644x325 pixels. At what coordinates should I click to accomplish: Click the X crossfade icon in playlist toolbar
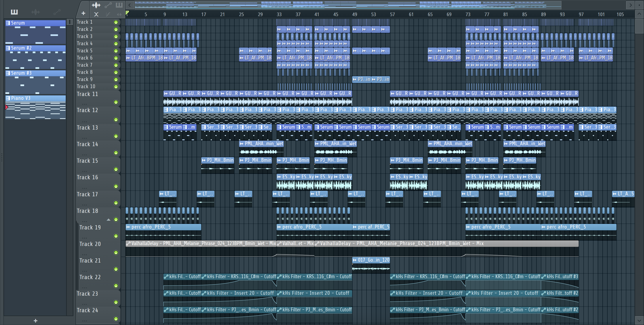coord(96,15)
